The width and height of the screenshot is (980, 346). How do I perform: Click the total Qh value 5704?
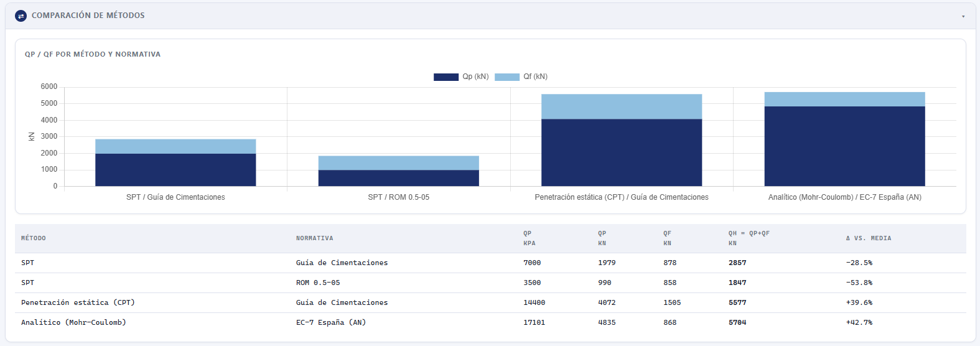737,322
